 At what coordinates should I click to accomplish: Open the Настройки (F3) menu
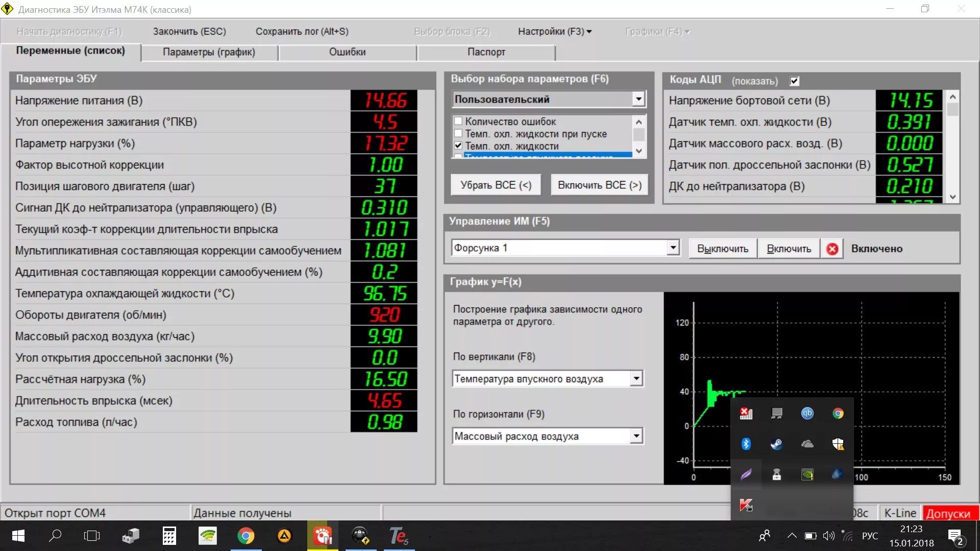click(x=555, y=32)
